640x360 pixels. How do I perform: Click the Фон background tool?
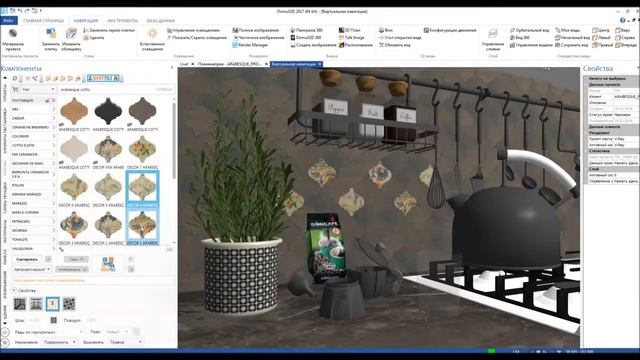[x=386, y=30]
